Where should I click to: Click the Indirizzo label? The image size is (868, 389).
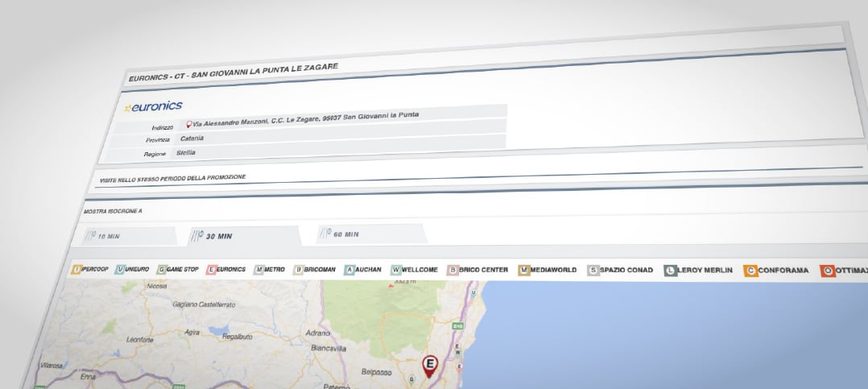click(x=162, y=127)
